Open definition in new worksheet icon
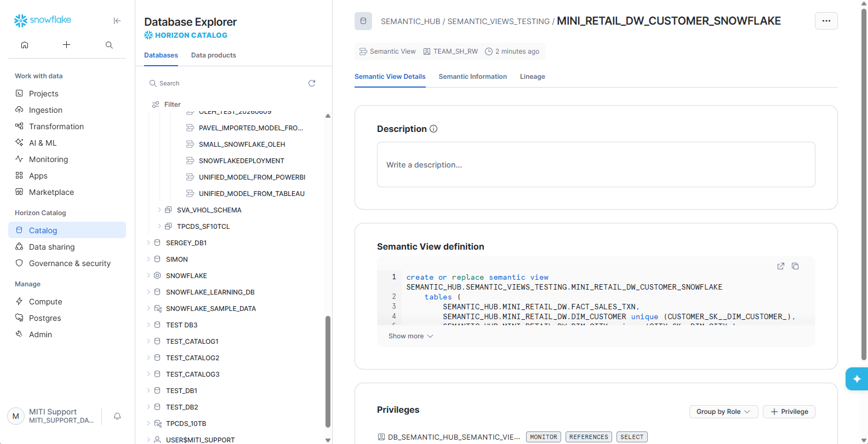The height and width of the screenshot is (444, 868). (x=781, y=266)
